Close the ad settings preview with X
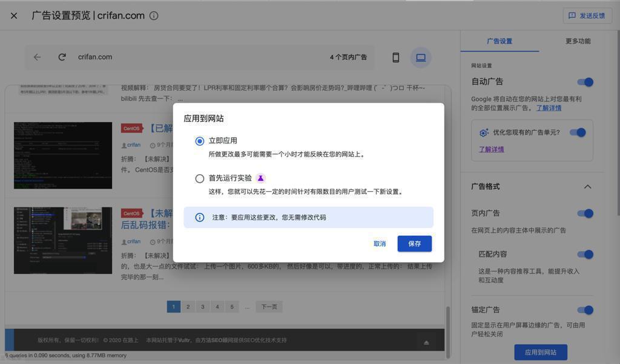620x364 pixels. tap(14, 16)
